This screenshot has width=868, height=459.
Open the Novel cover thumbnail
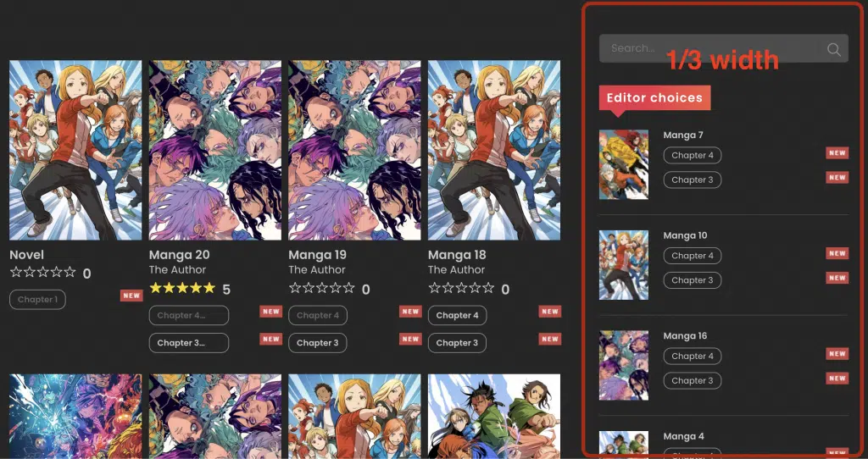(75, 150)
